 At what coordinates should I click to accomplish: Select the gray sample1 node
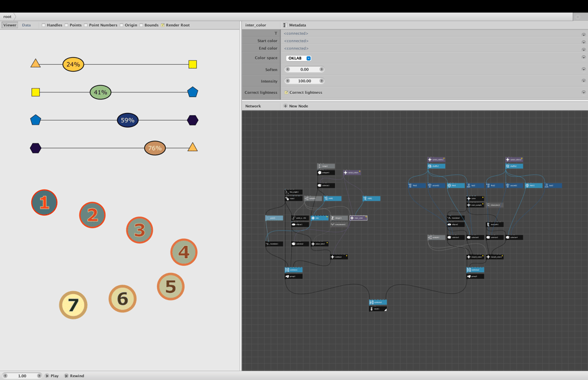point(313,198)
